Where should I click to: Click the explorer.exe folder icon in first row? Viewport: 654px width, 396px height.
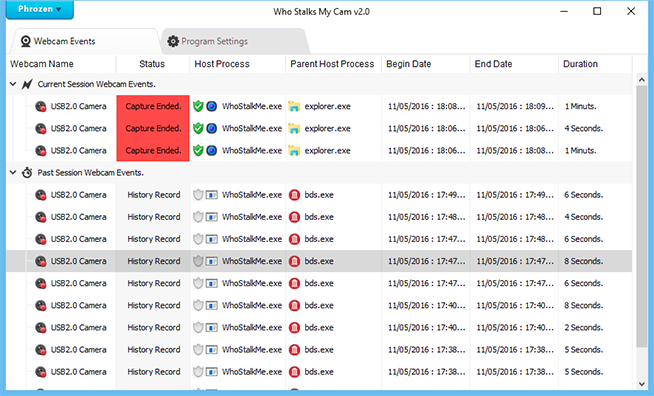pos(294,106)
